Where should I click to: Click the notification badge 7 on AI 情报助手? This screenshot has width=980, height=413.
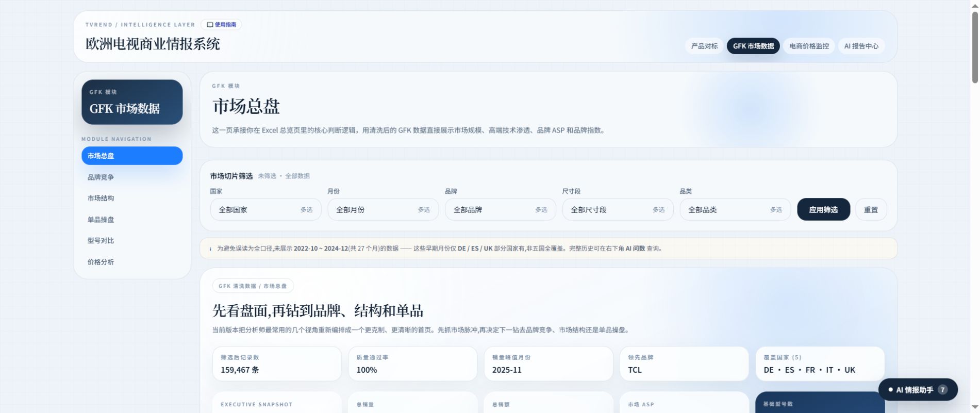click(x=942, y=390)
